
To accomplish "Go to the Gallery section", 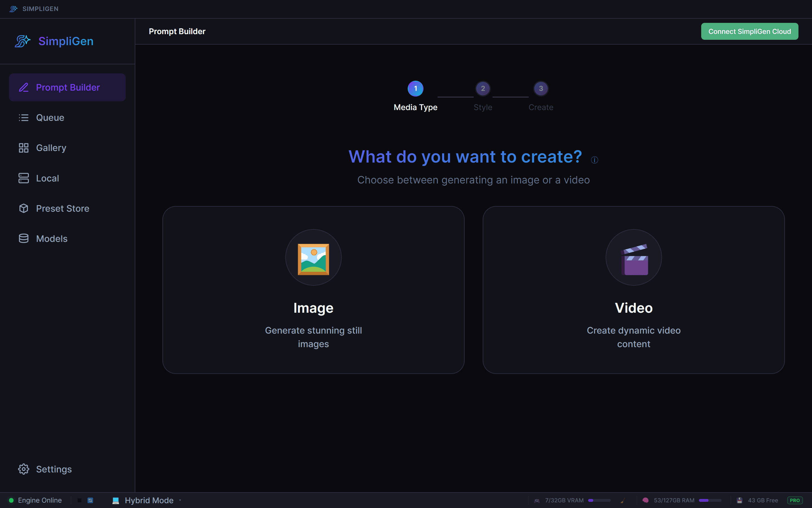I will 67,148.
